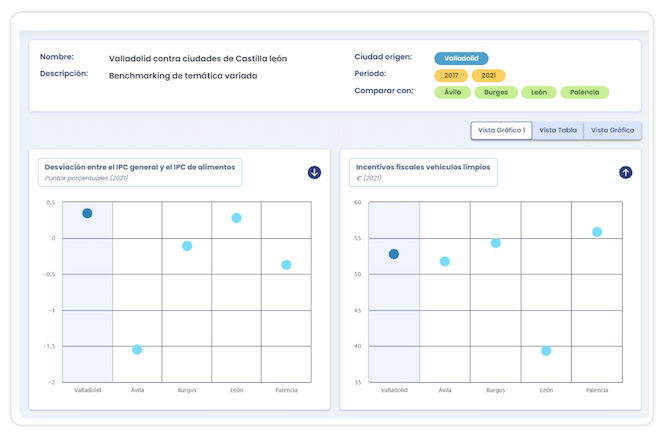667x438 pixels.
Task: Click title 'Desviación entre el IPC general y el IPC de alimentos'
Action: tap(140, 167)
